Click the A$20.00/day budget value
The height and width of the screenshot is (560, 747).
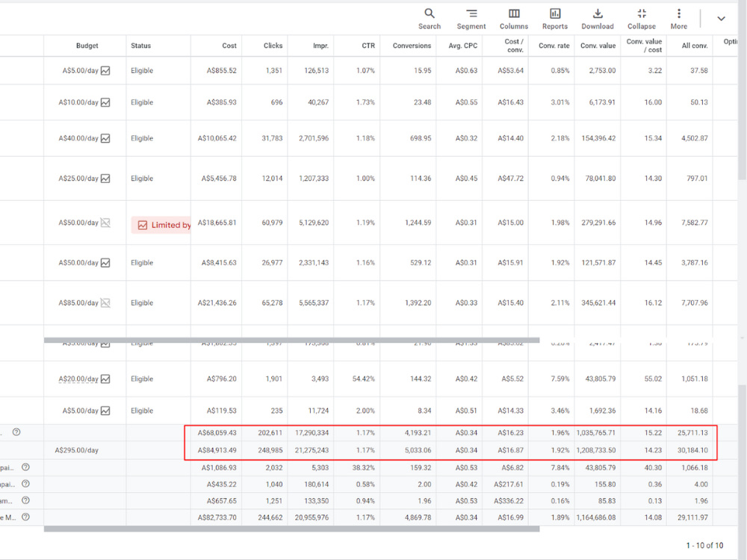[x=78, y=379]
